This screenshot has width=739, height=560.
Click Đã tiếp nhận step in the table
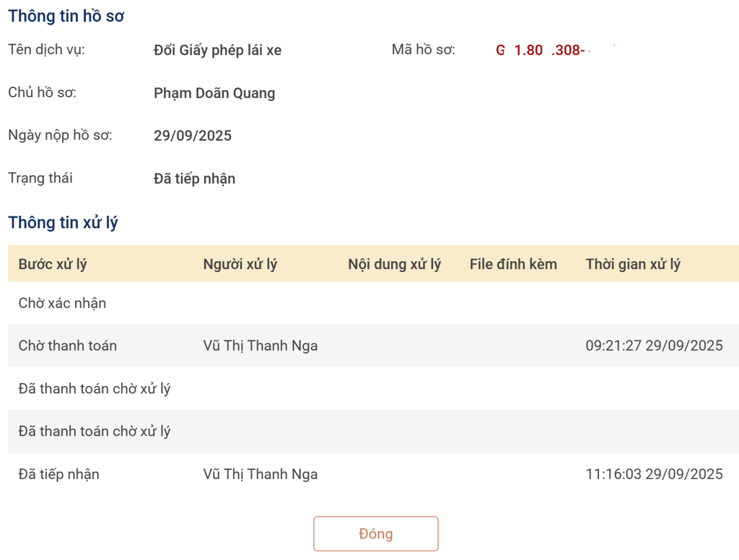point(59,474)
